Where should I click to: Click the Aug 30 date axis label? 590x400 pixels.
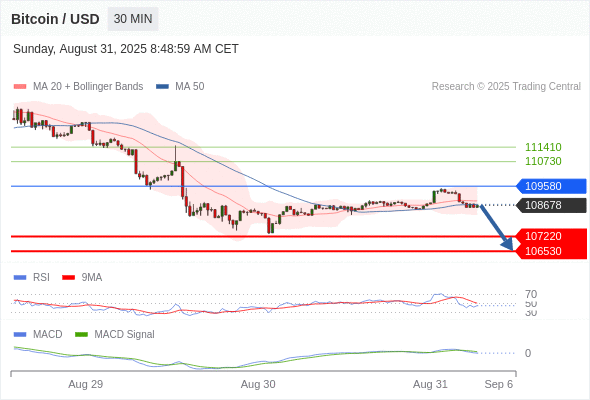coord(258,384)
